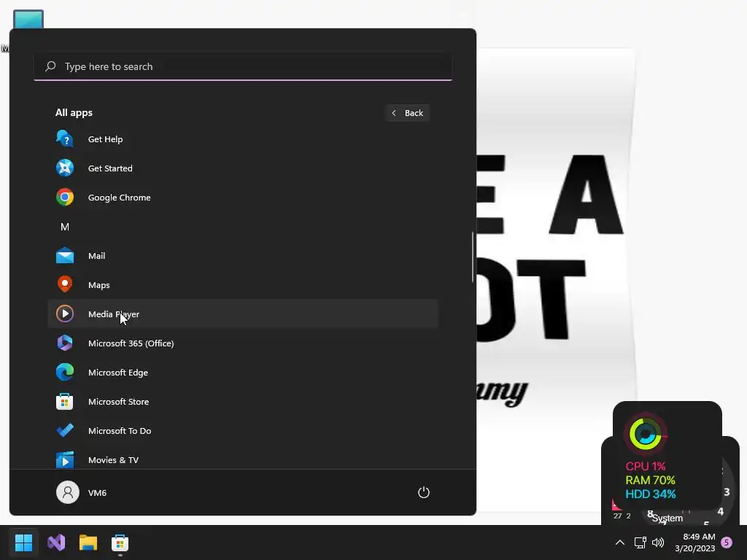Screen dimensions: 747x560
Task: Show hidden icons tray chevron
Action: pyautogui.click(x=620, y=542)
